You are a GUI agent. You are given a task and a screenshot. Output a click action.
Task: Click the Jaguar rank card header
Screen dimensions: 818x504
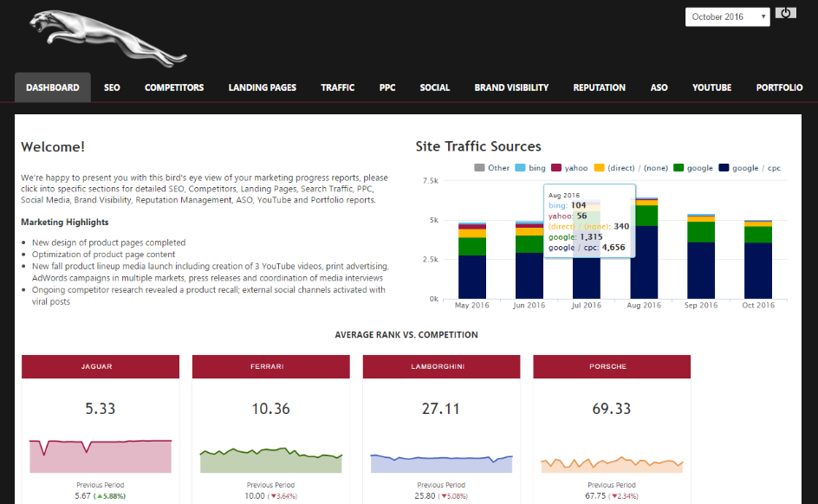[101, 366]
